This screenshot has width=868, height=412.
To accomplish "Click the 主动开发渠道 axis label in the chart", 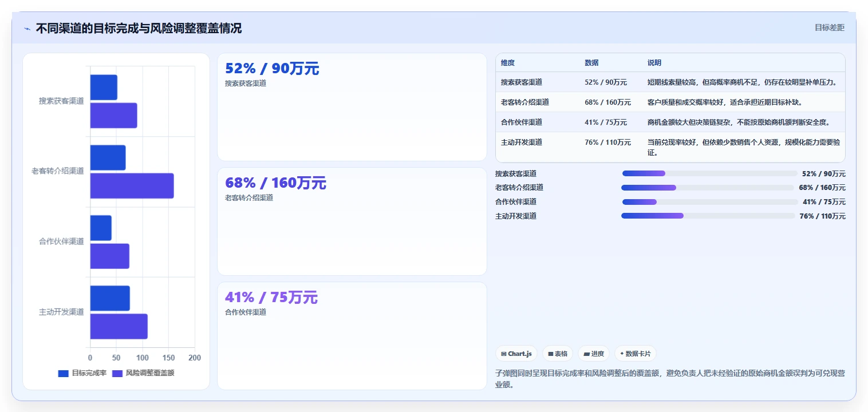I will coord(61,312).
